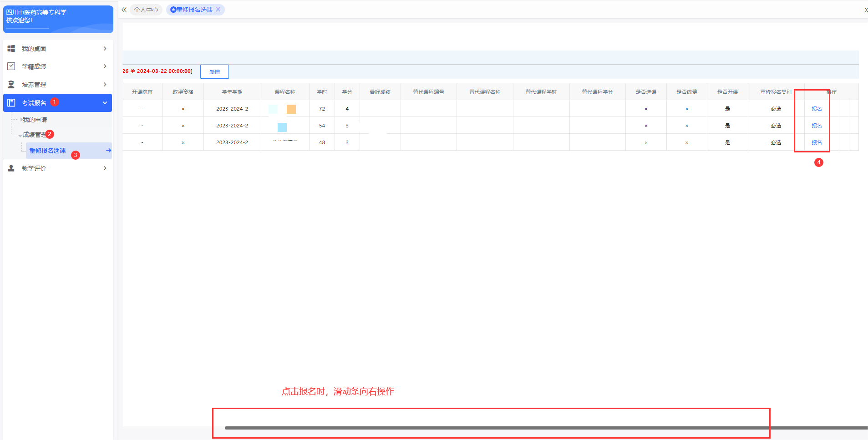Click the 培养管理 graduate icon
This screenshot has width=868, height=440.
[11, 85]
